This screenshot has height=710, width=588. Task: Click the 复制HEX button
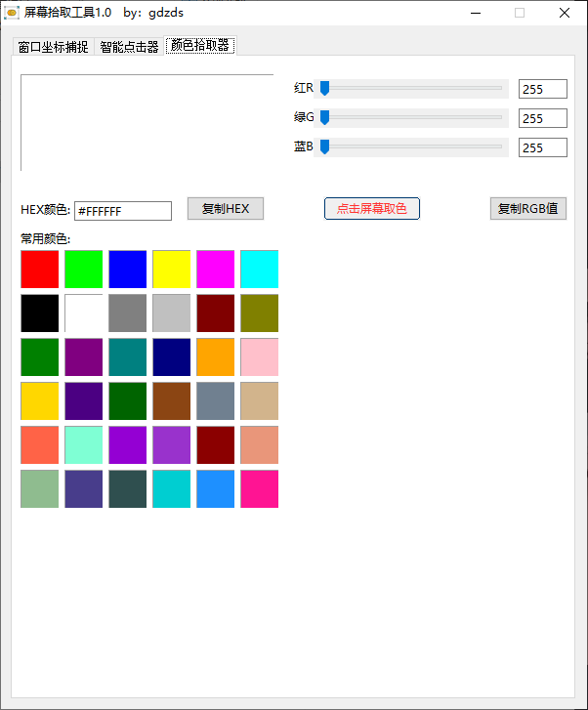pyautogui.click(x=226, y=209)
